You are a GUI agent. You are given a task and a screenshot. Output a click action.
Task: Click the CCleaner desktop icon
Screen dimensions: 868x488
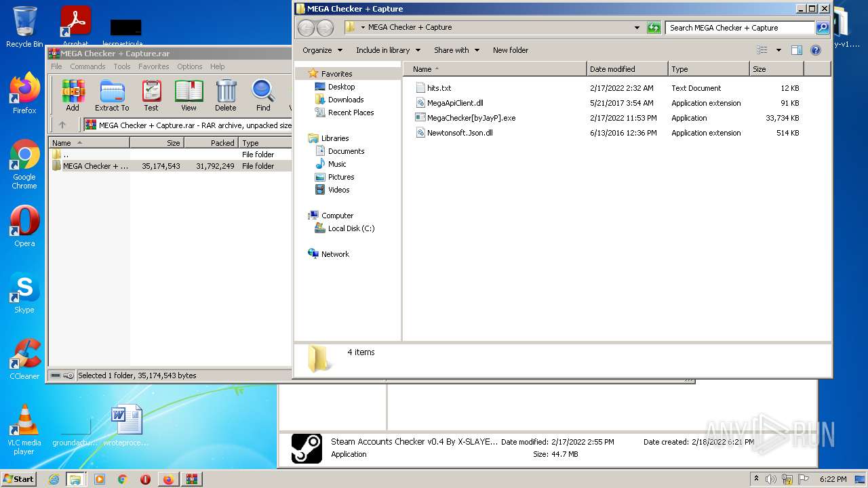click(x=24, y=360)
